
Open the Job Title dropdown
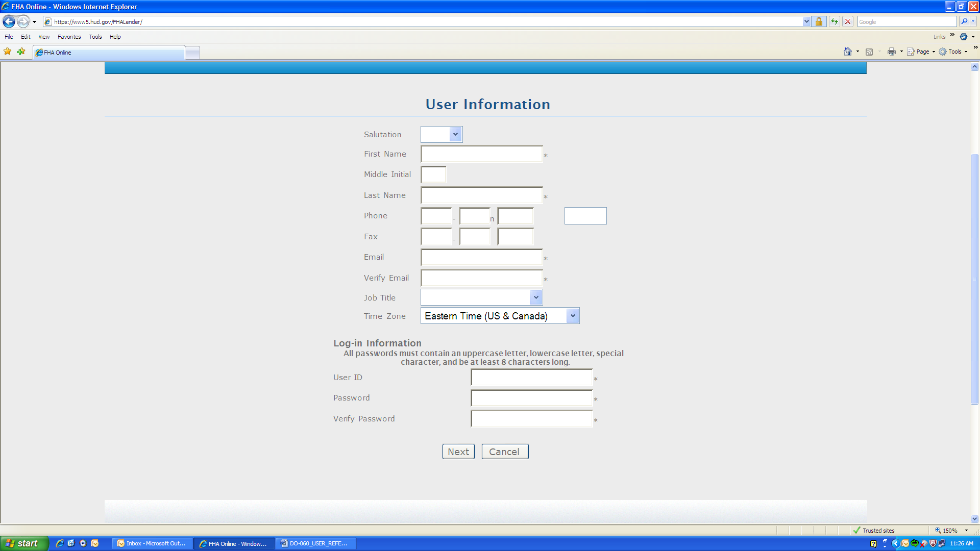(535, 297)
